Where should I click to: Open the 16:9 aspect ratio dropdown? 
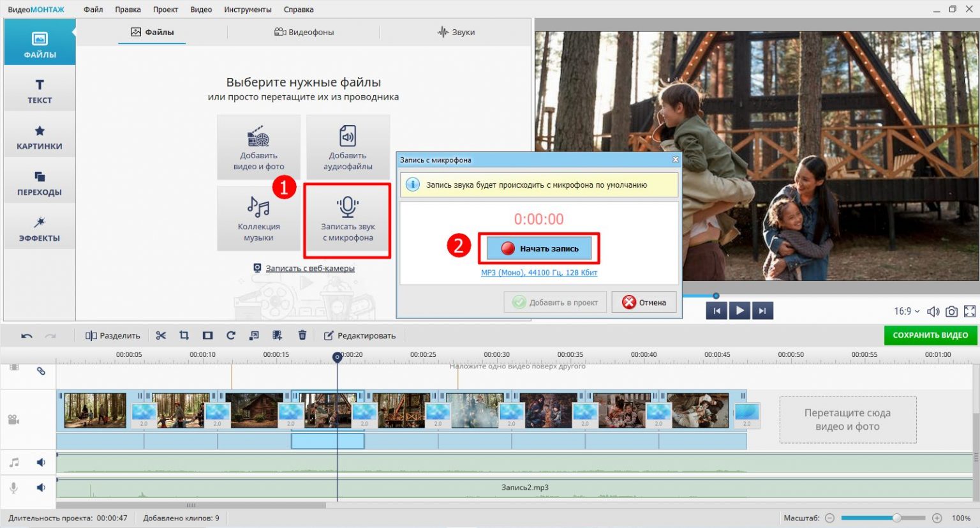click(907, 312)
